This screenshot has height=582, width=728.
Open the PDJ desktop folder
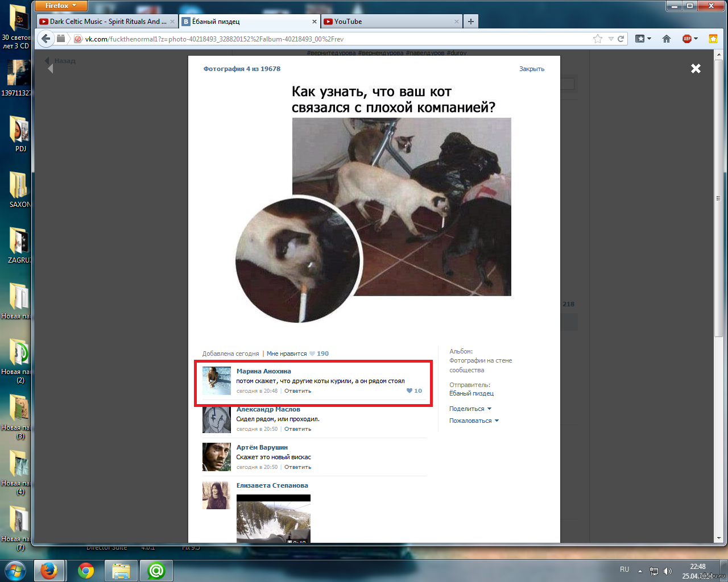[19, 134]
